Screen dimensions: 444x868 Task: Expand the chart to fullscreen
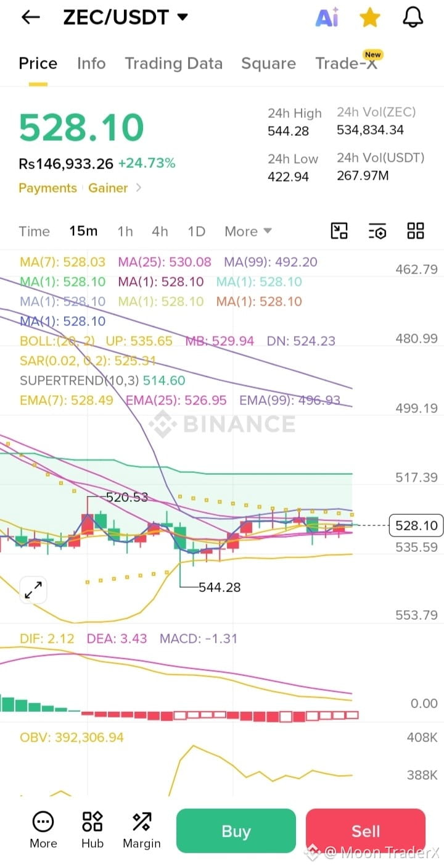(x=33, y=590)
